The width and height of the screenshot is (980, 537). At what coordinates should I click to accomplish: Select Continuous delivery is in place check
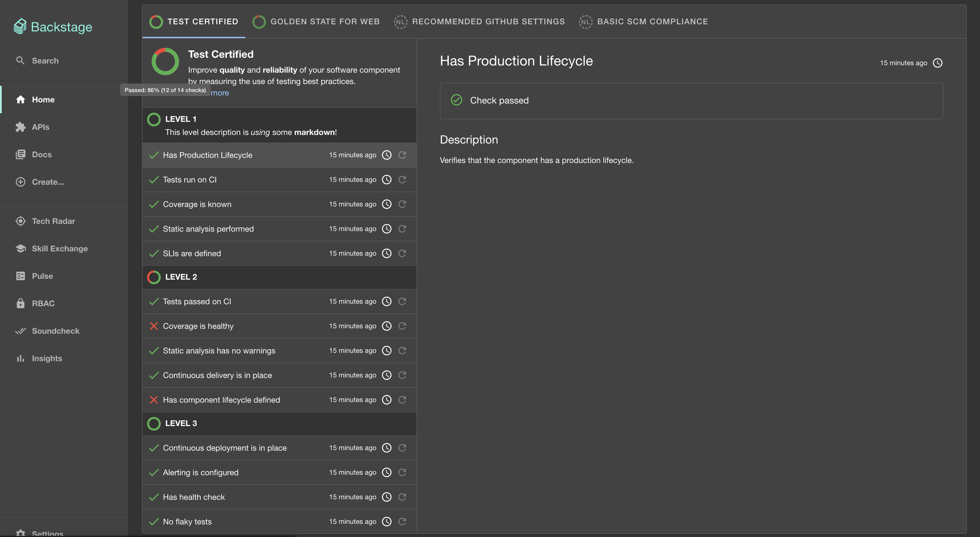(279, 375)
